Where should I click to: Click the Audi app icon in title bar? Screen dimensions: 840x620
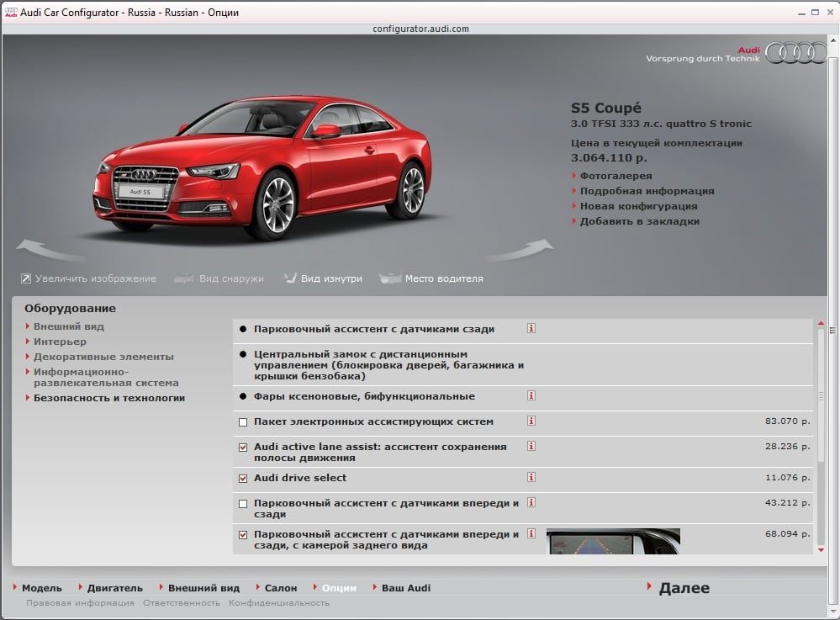tap(11, 13)
